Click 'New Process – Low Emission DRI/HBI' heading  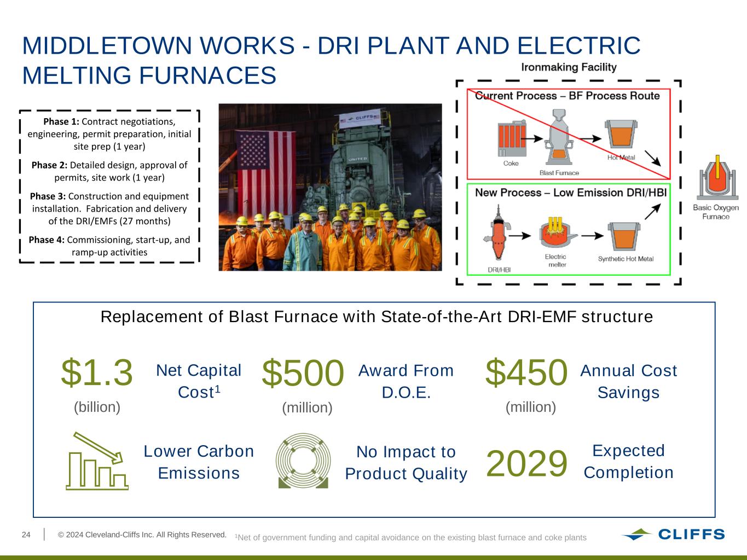pyautogui.click(x=571, y=192)
